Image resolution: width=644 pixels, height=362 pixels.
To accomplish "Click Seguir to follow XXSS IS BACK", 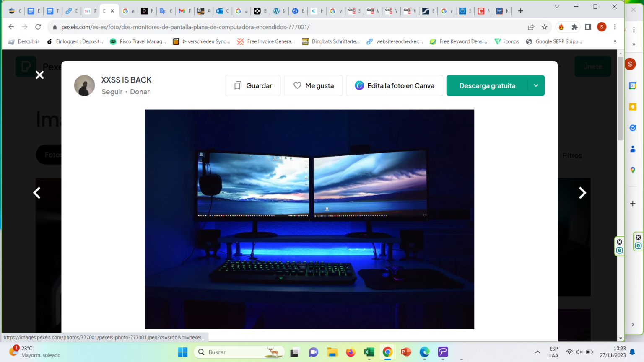I will pos(112,91).
